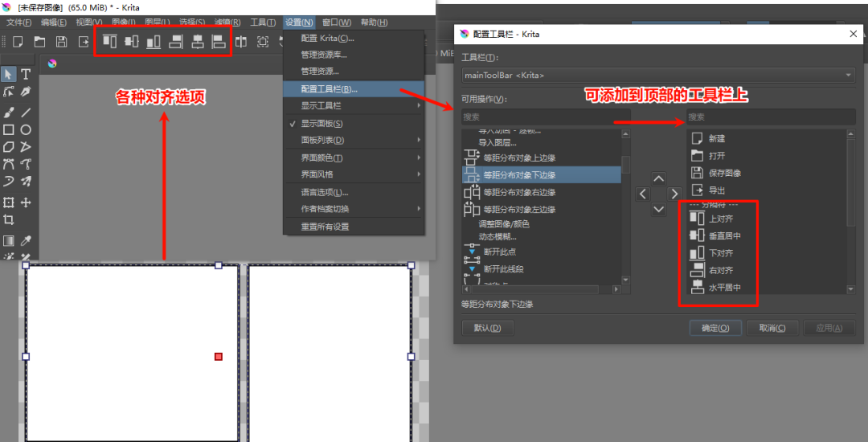Choose 重置所有设置 menu entry

(x=354, y=227)
